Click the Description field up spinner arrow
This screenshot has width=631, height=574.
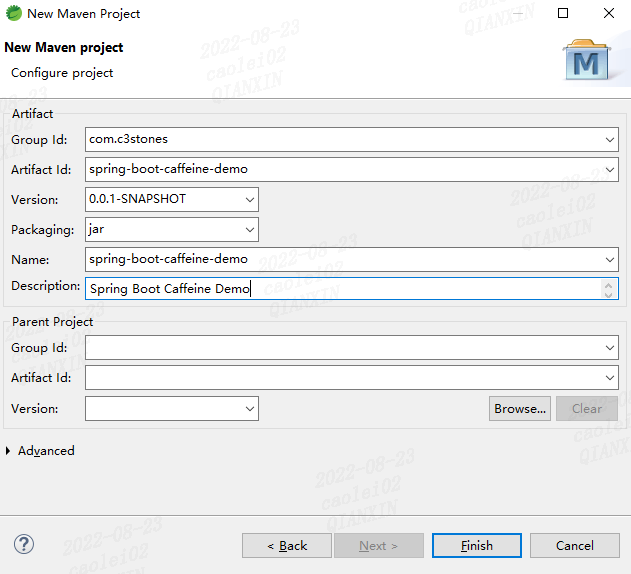(608, 285)
